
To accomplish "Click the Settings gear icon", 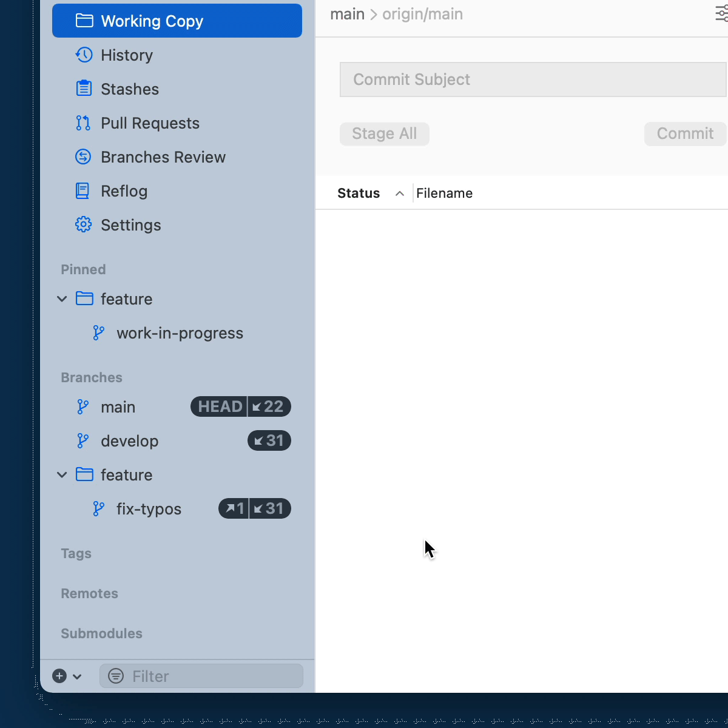I will coord(83,225).
